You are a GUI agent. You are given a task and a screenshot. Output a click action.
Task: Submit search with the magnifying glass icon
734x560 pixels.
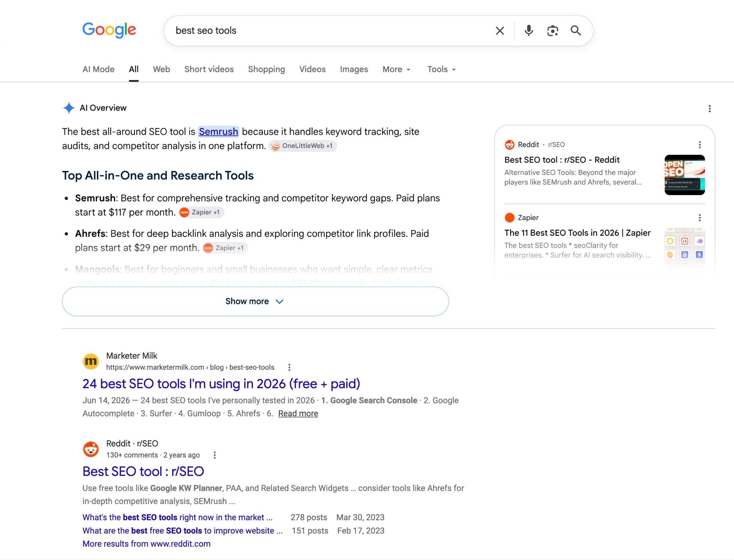(576, 31)
